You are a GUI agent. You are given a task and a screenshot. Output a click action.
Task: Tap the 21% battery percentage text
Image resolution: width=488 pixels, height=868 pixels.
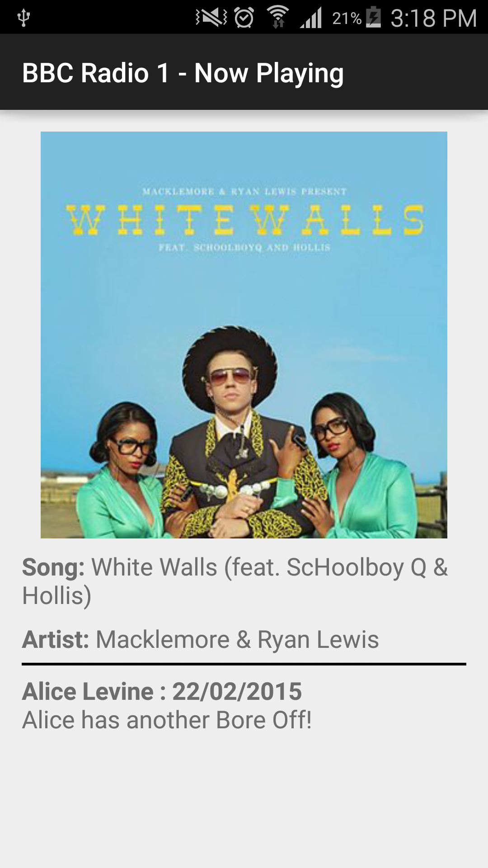[347, 18]
